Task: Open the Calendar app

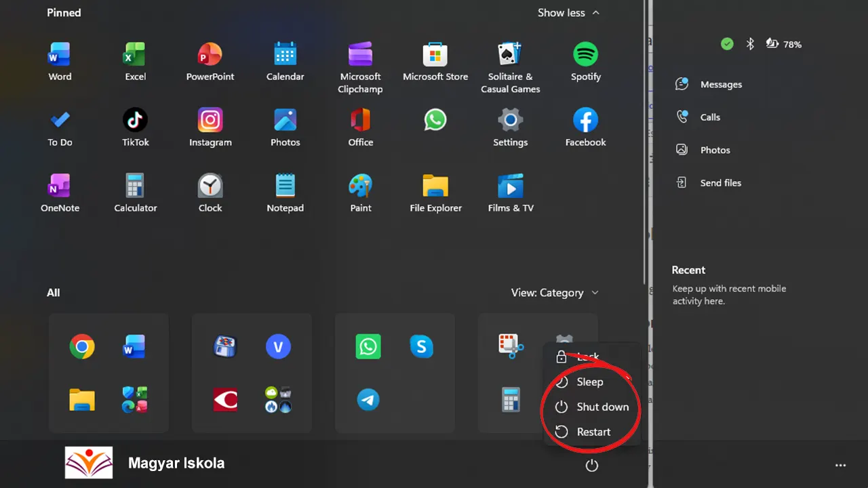Action: pos(285,62)
